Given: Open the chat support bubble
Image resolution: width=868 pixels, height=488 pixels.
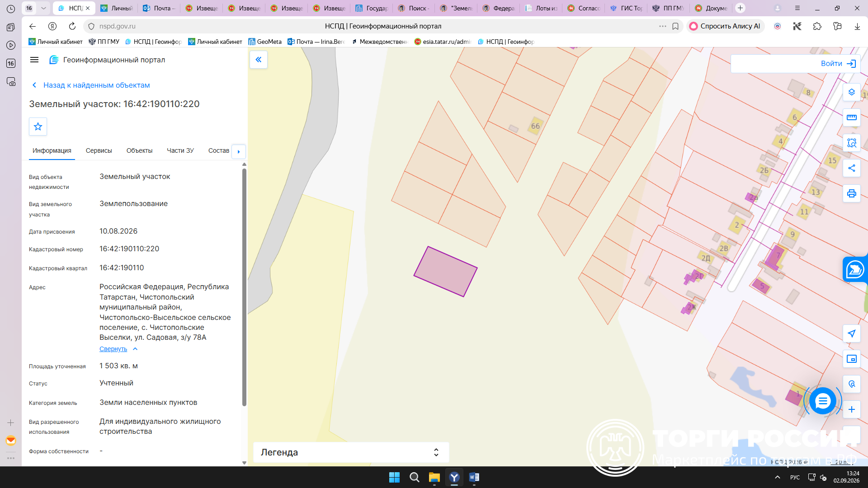Looking at the screenshot, I should point(822,401).
